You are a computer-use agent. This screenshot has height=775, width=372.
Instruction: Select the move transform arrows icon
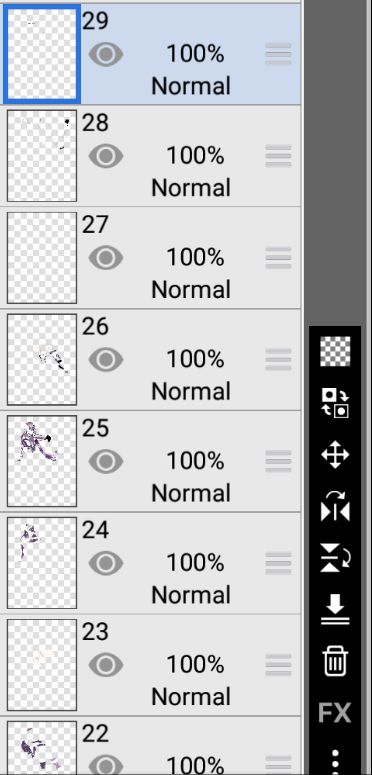pos(335,455)
